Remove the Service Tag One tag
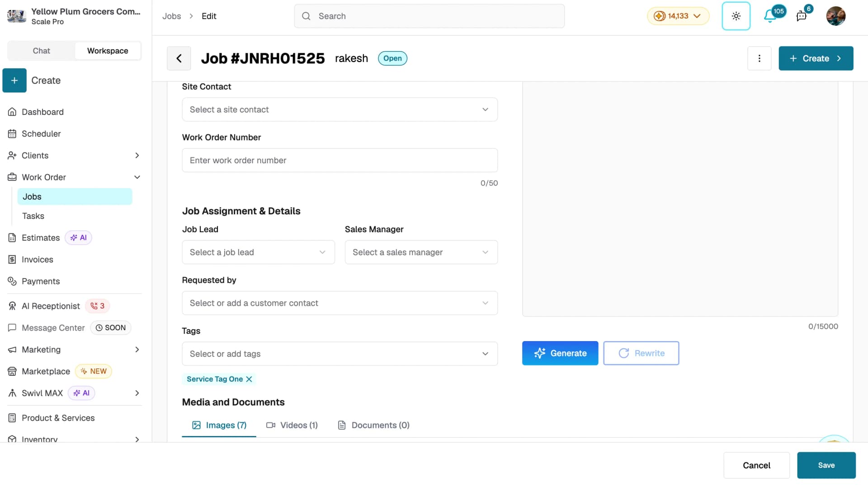The width and height of the screenshot is (868, 488). point(249,379)
